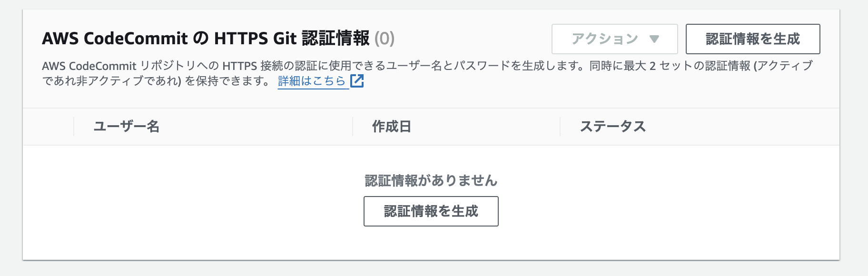
Task: Click the external-link square icon in the description
Action: pyautogui.click(x=358, y=81)
